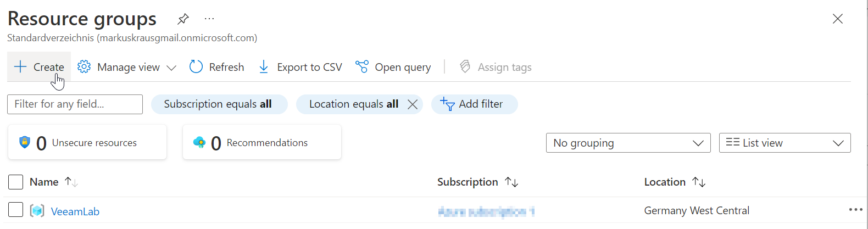
Task: Expand the List view dropdown
Action: pos(784,143)
